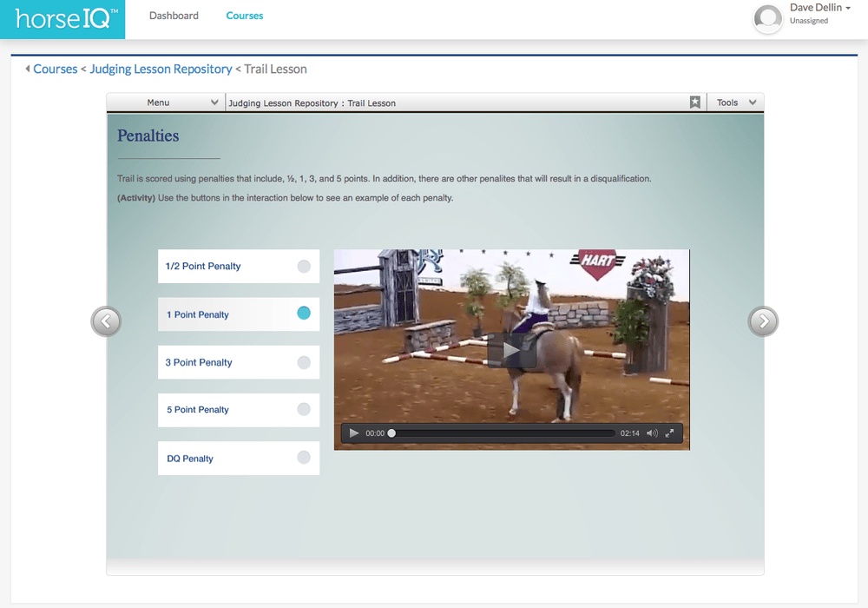Click the bookmark star icon
Viewport: 868px width, 608px height.
[695, 102]
